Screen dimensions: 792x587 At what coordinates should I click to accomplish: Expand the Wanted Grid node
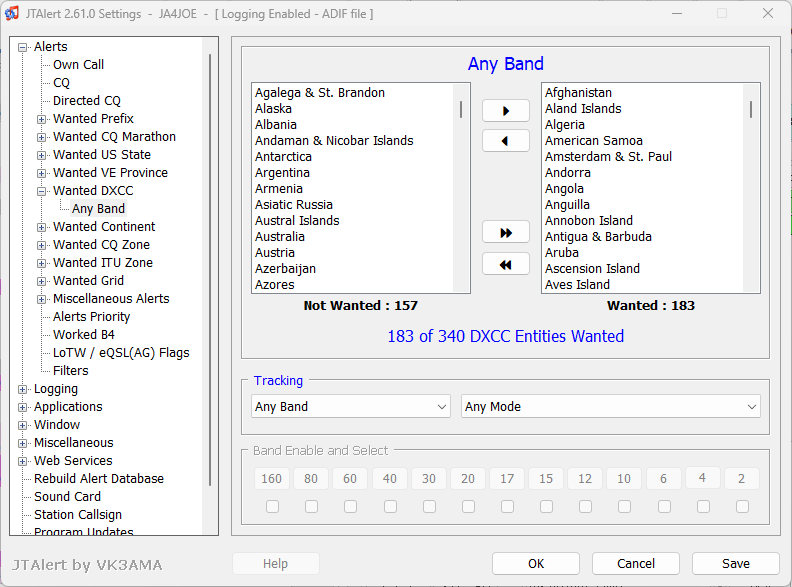[x=41, y=281]
